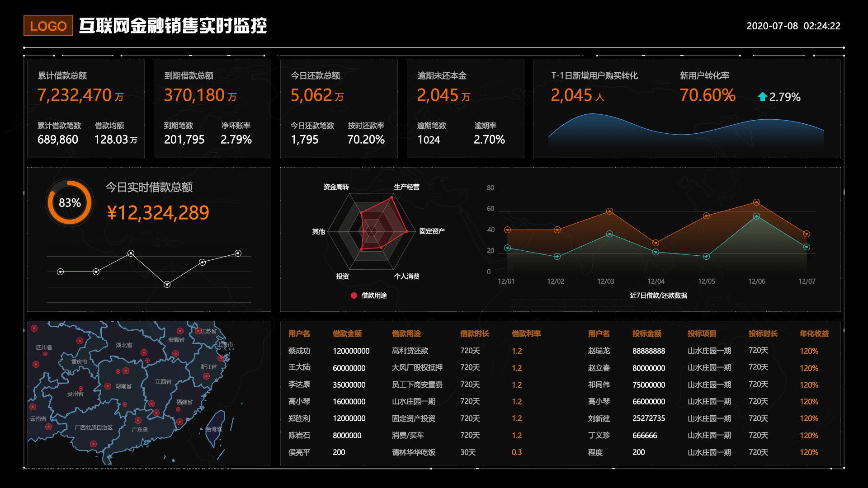Select investor name 丁义珍

pyautogui.click(x=599, y=436)
